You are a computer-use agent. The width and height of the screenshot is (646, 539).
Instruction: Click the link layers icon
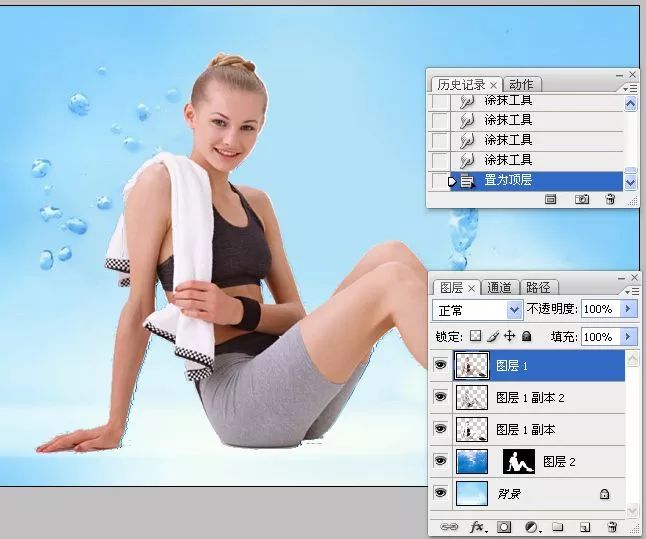[449, 527]
